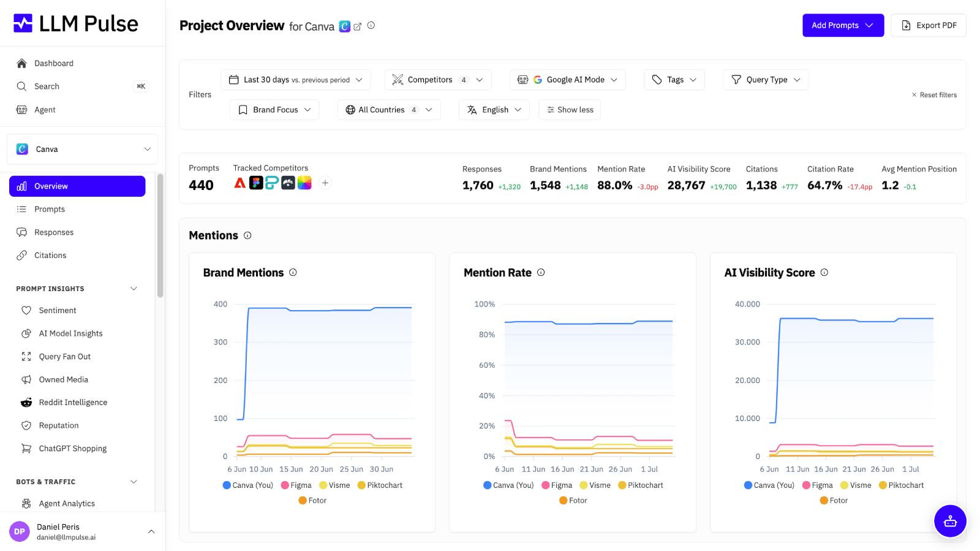The height and width of the screenshot is (551, 980).
Task: Open external link icon next to Canva
Action: pos(358,26)
